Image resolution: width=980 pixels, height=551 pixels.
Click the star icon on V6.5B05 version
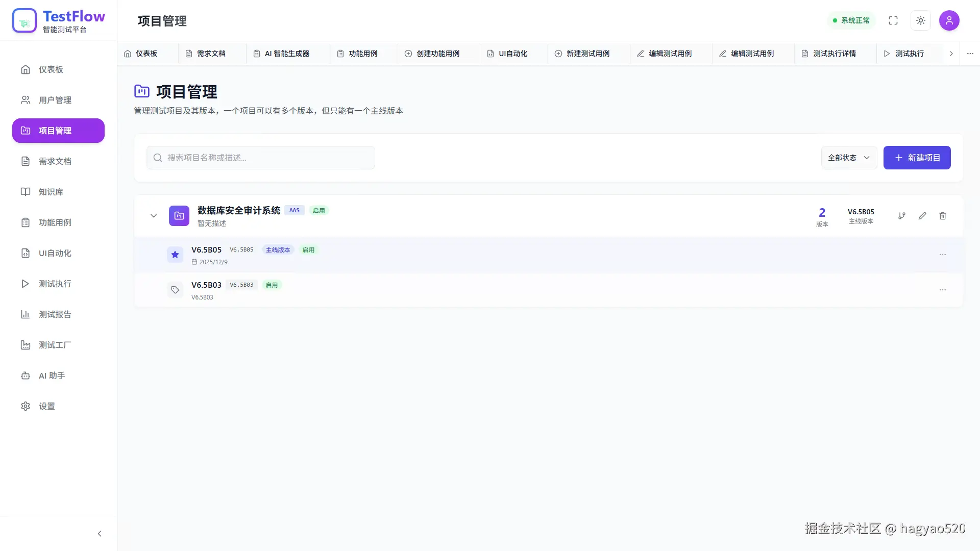(175, 255)
